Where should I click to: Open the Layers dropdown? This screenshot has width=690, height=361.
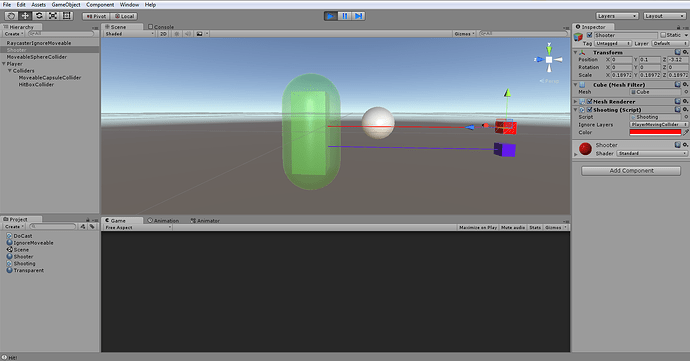point(617,16)
